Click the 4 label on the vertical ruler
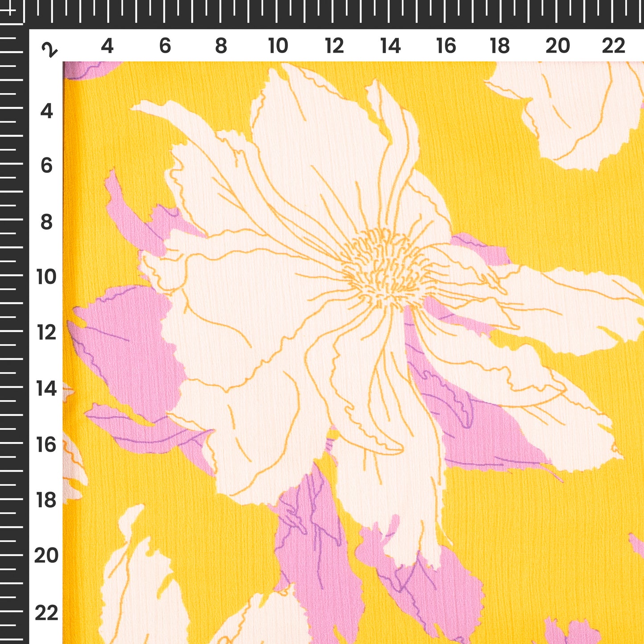The image size is (644, 644). (46, 111)
